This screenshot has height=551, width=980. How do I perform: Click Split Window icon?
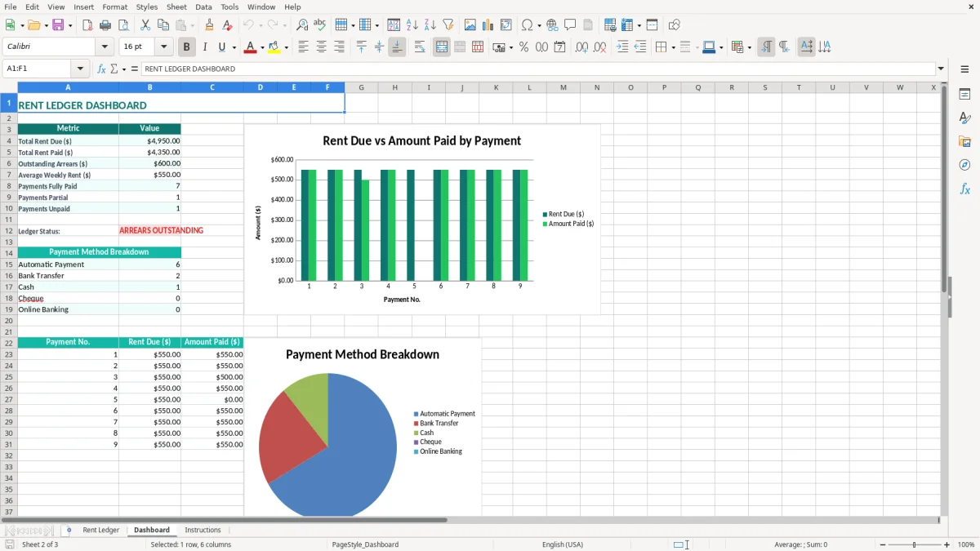point(653,25)
